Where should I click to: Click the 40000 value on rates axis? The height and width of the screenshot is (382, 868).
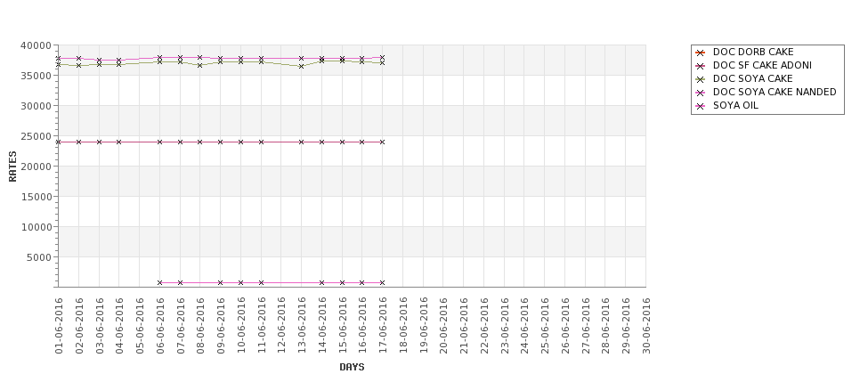[36, 45]
